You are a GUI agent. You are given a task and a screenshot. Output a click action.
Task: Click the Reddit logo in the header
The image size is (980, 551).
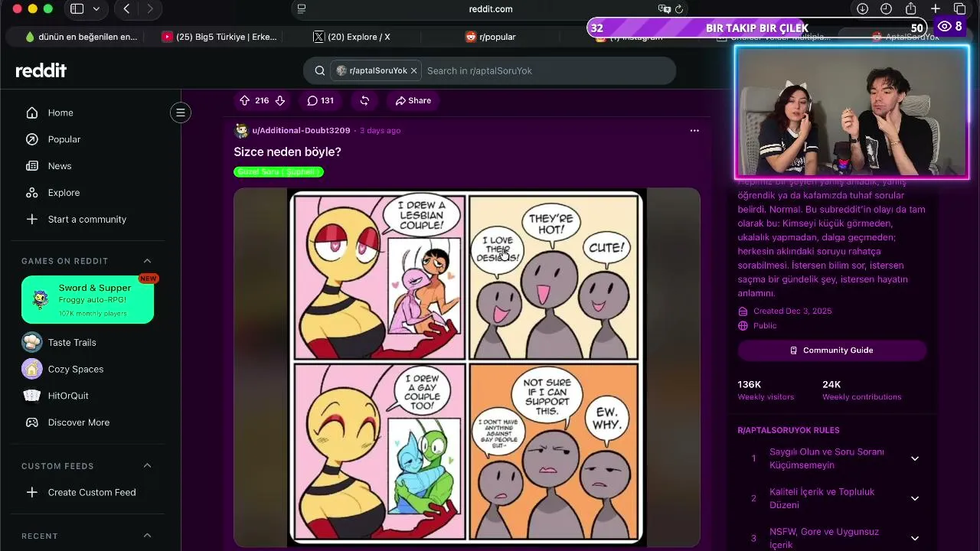click(41, 70)
